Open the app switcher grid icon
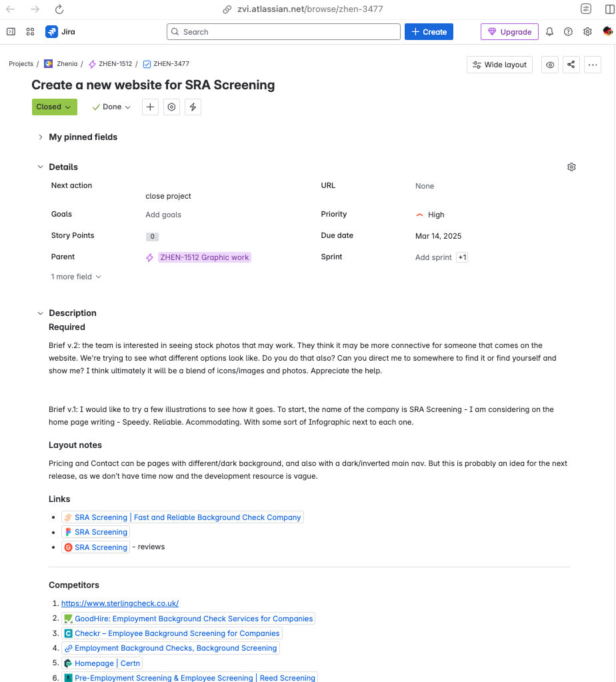616x682 pixels. coord(30,32)
